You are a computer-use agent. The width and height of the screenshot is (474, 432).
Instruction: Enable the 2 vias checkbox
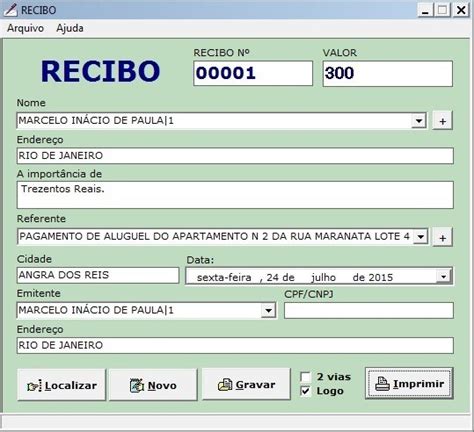click(x=305, y=377)
